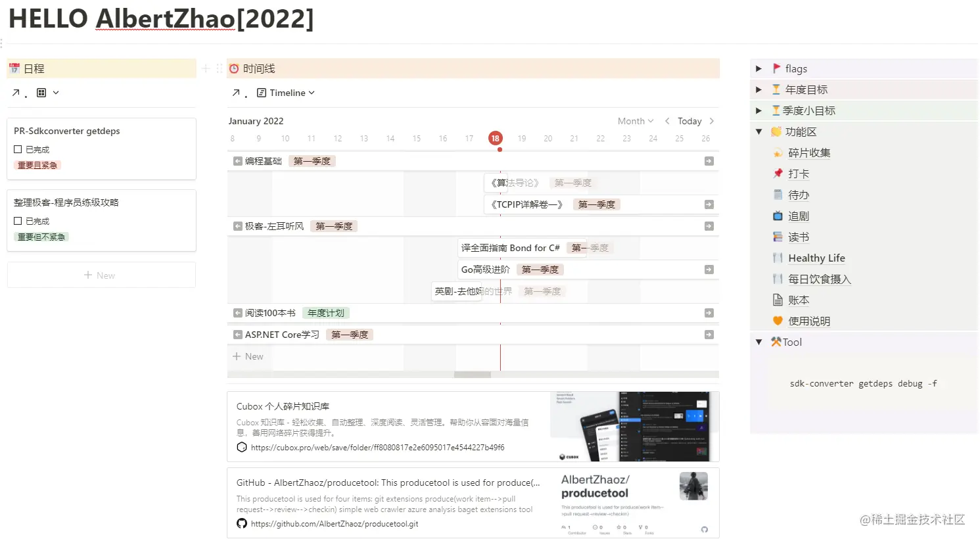Click GitHub logo icon beside producetool URL
The height and width of the screenshot is (541, 980).
[x=242, y=523]
